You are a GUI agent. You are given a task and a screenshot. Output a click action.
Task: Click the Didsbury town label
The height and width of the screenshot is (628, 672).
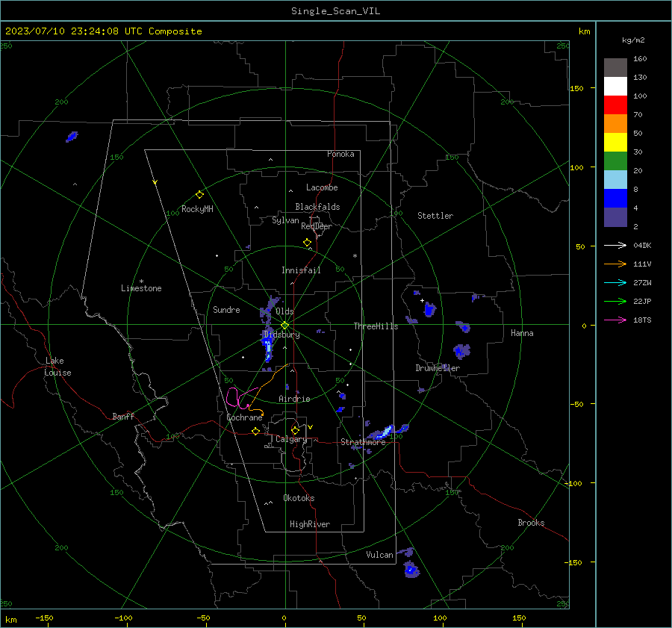tap(281, 335)
